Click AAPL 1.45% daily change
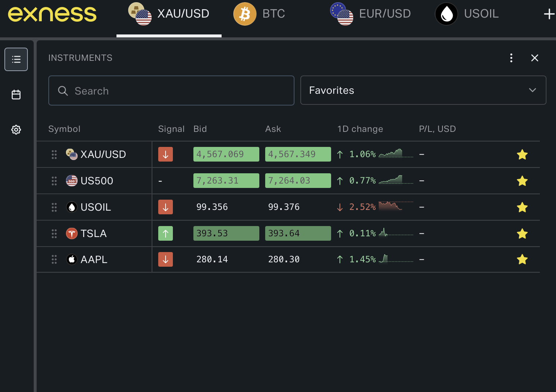 pos(356,259)
